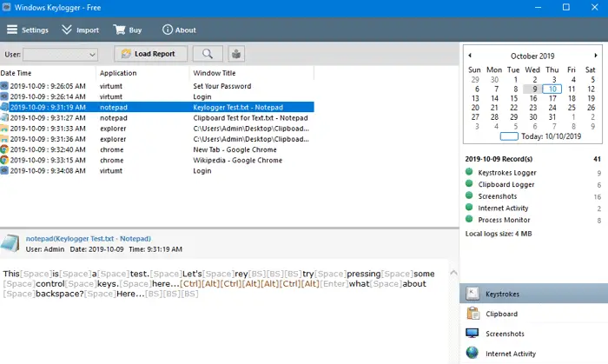Click the Keystrokes keyboard icon

pyautogui.click(x=473, y=294)
